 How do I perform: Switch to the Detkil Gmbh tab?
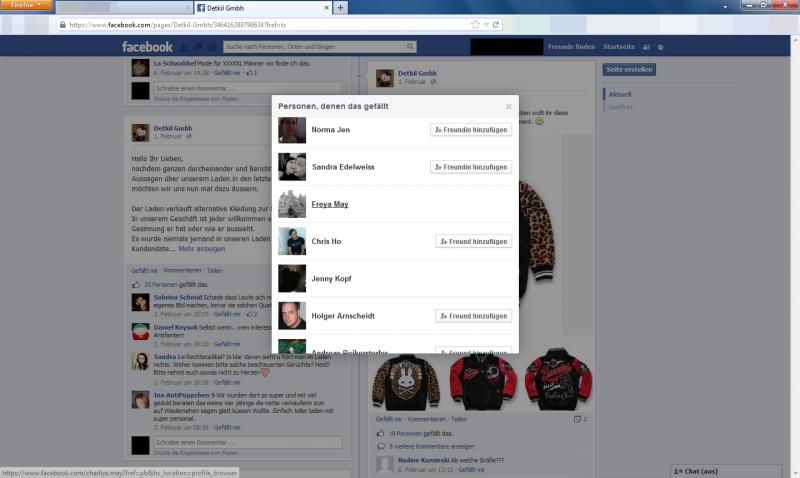point(260,8)
